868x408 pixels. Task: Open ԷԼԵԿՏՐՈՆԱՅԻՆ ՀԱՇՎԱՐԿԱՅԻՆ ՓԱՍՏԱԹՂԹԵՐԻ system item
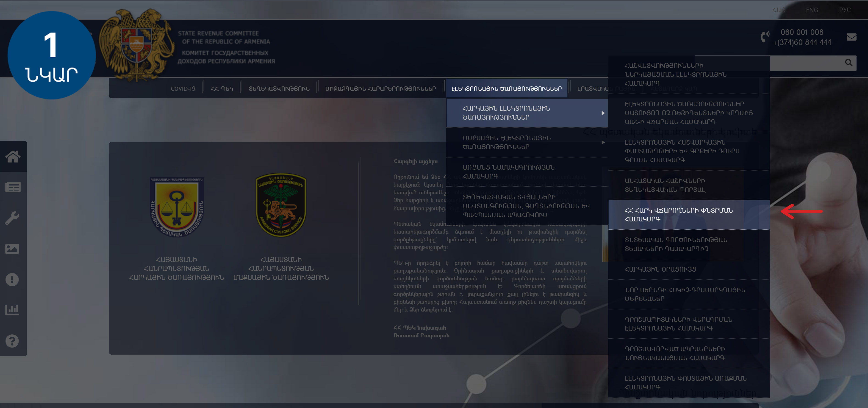coord(689,151)
